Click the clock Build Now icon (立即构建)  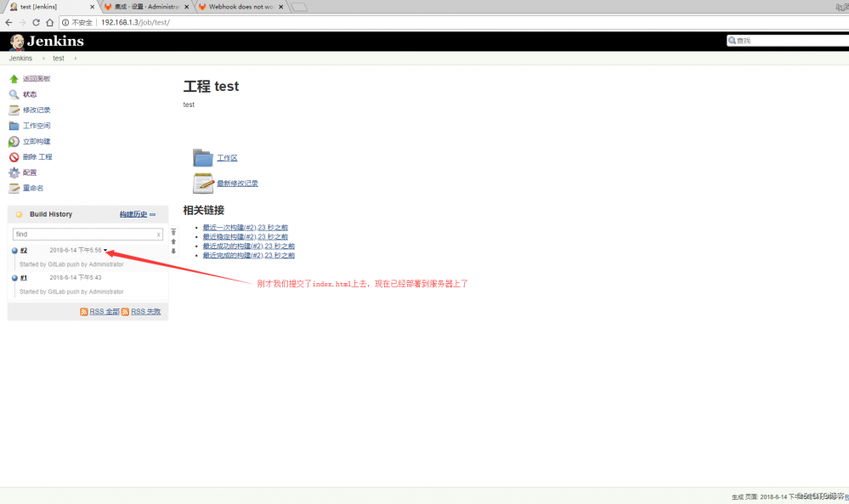[x=14, y=141]
